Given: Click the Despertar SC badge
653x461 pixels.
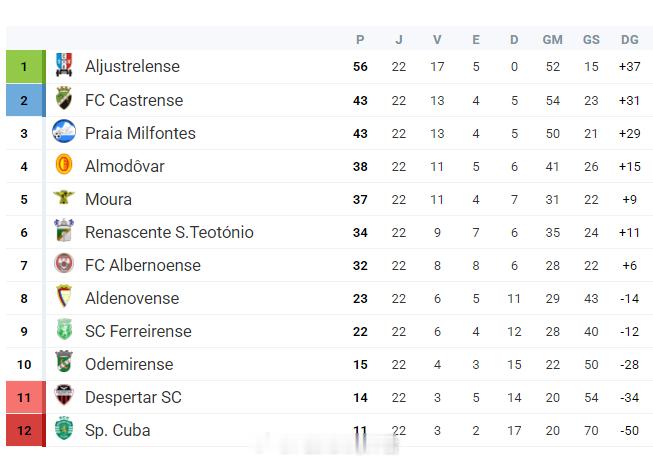Looking at the screenshot, I should point(64,395).
